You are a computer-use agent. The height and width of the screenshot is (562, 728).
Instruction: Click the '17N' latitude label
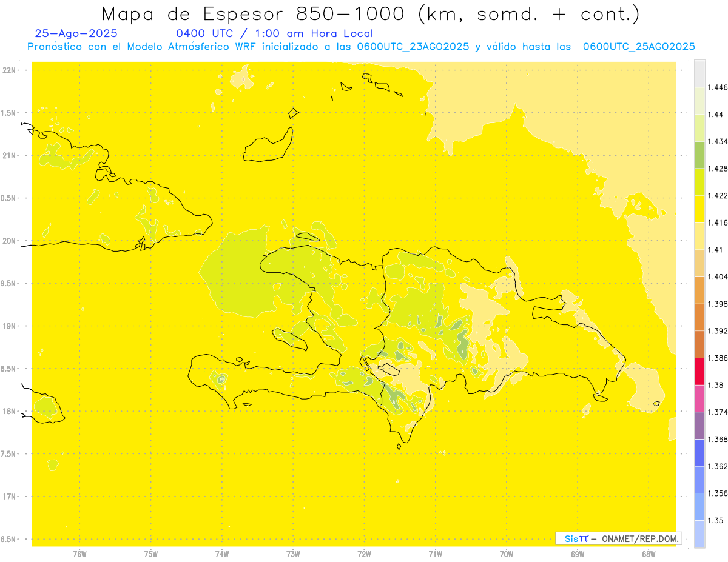tap(10, 497)
